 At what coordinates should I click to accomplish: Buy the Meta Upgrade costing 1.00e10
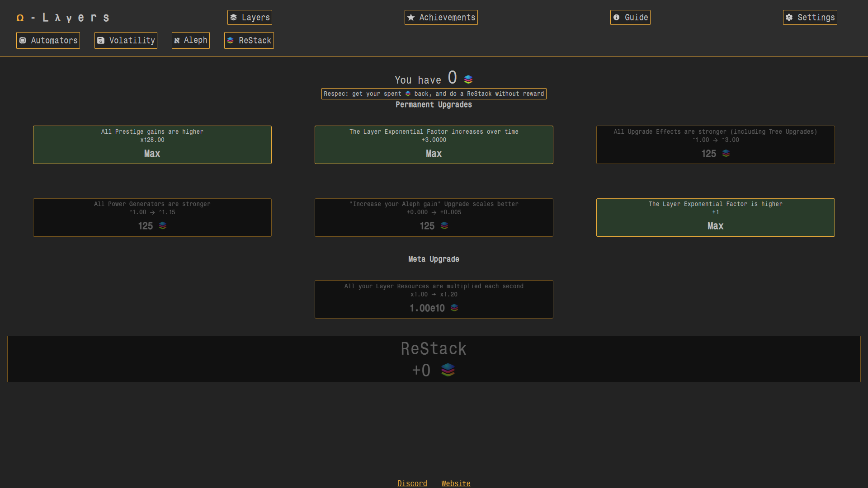(x=434, y=300)
